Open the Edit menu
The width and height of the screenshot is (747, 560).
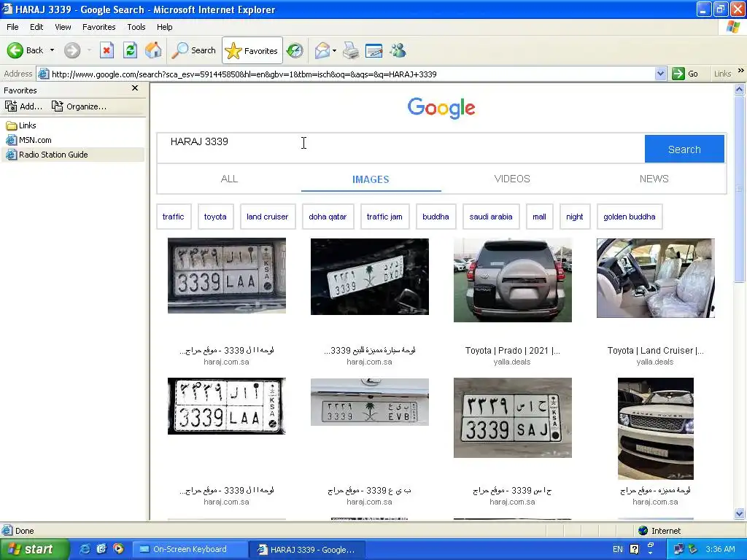pyautogui.click(x=36, y=27)
